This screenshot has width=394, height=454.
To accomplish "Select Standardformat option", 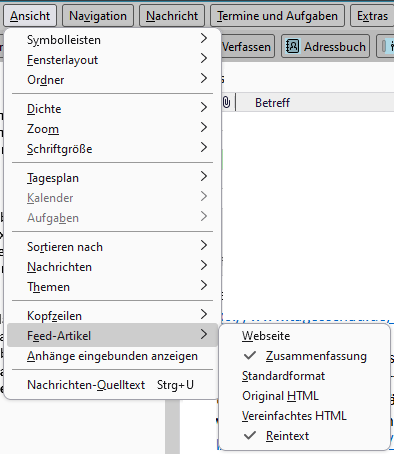I will tap(304, 376).
